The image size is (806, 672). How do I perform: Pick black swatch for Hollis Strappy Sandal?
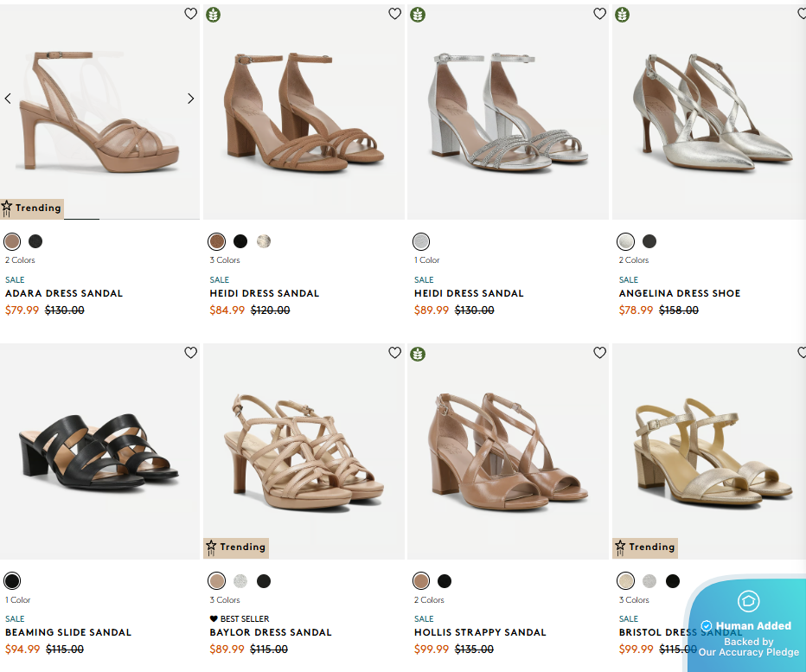(445, 581)
